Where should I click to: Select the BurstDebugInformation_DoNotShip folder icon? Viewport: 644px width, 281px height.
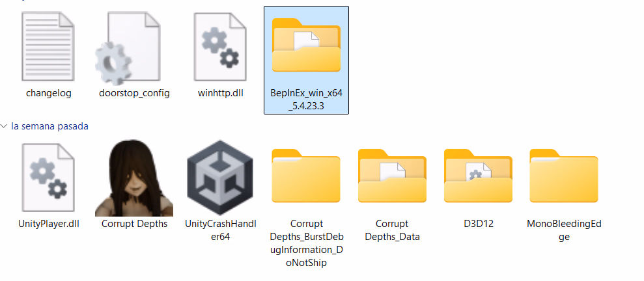click(x=306, y=176)
